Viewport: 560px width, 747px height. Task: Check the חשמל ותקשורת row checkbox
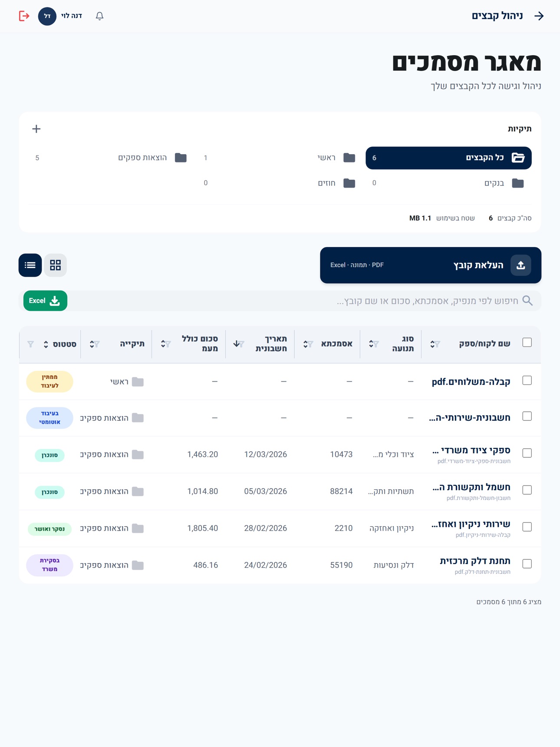(x=527, y=490)
